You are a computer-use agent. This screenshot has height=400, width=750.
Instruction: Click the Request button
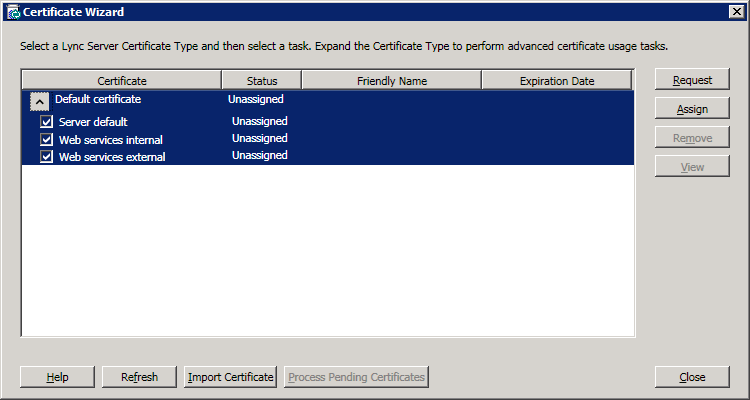692,80
